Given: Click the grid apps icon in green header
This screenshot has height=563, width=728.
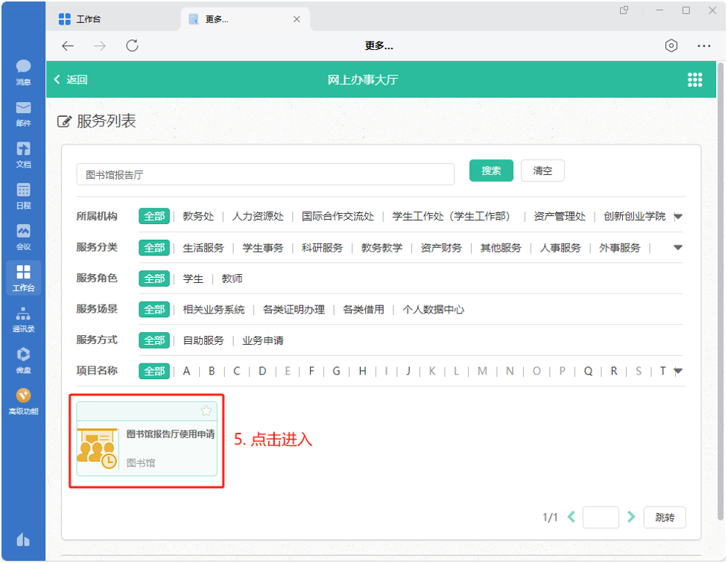Looking at the screenshot, I should (694, 80).
